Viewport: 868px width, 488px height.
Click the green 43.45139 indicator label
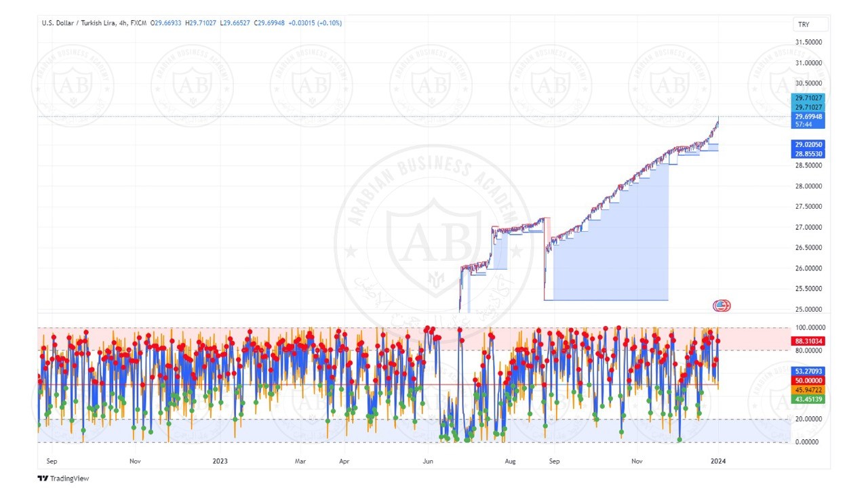pyautogui.click(x=808, y=399)
